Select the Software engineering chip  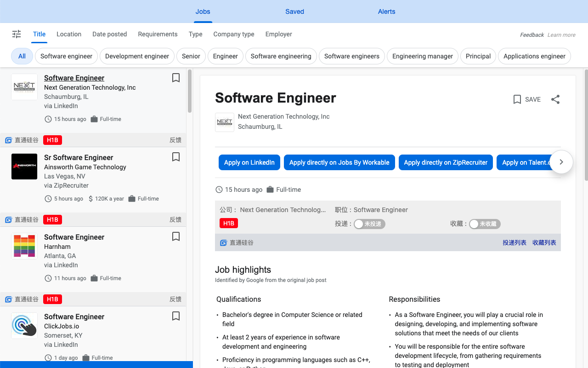pyautogui.click(x=281, y=56)
